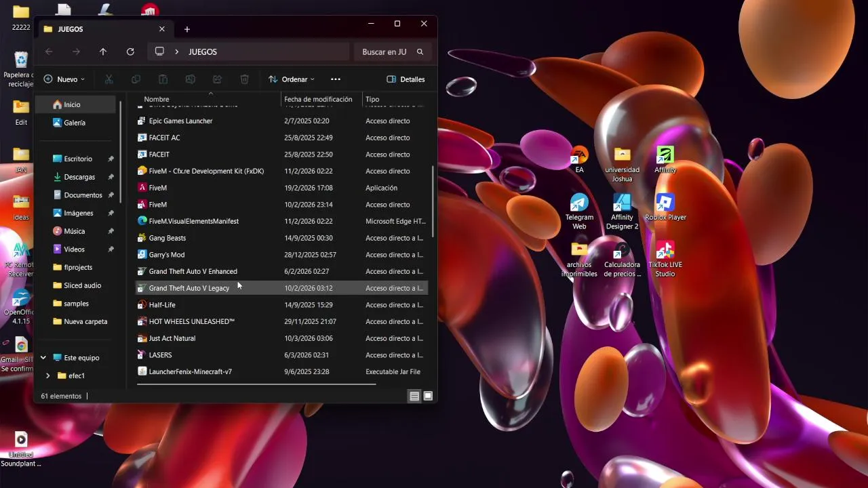
Task: Open Affinity desktop shortcut
Action: [665, 160]
